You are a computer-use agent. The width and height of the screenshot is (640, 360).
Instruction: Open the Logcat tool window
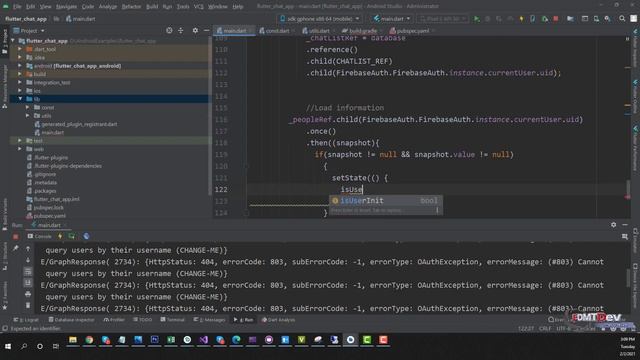26,320
